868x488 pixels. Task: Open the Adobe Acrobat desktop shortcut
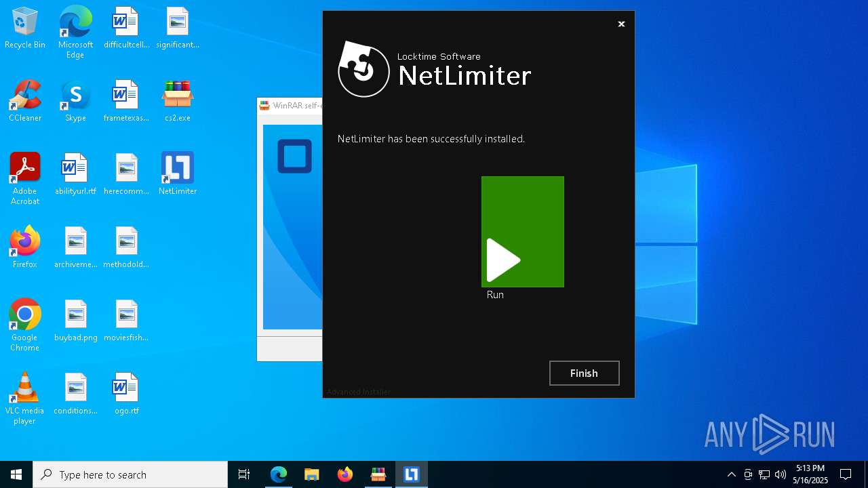pos(25,179)
